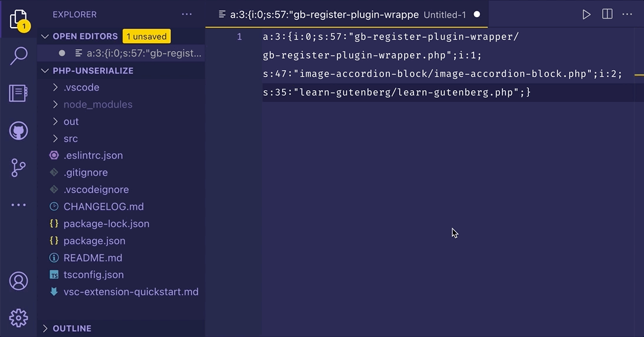Open .gitignore file
644x337 pixels.
point(86,173)
